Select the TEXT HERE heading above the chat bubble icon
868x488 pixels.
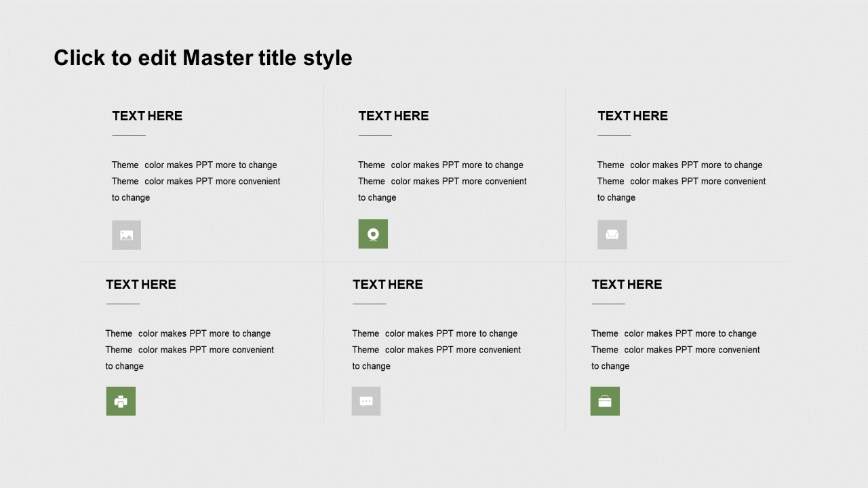[388, 285]
